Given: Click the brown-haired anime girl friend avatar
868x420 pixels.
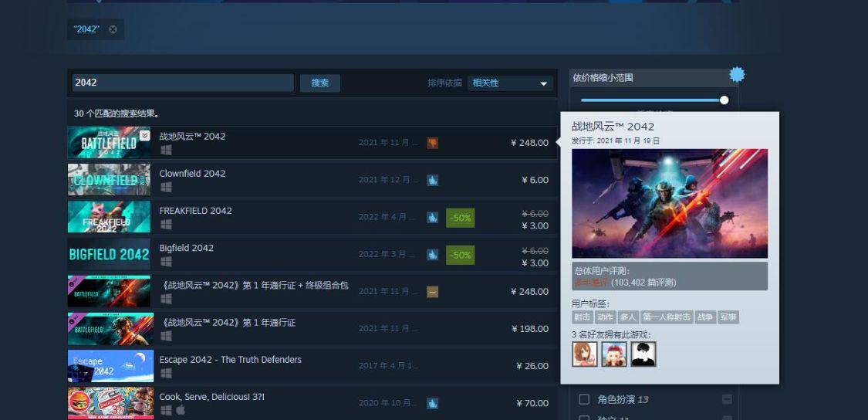Looking at the screenshot, I should click(x=585, y=354).
